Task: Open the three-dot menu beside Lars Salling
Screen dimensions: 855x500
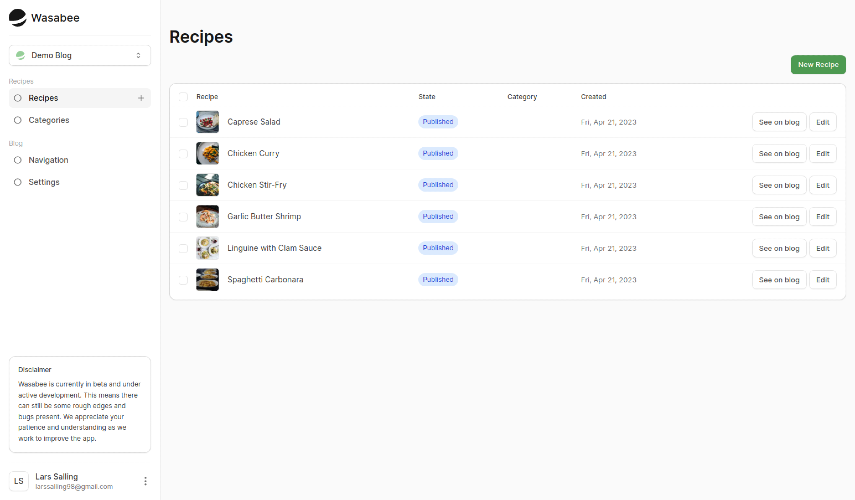Action: (145, 481)
